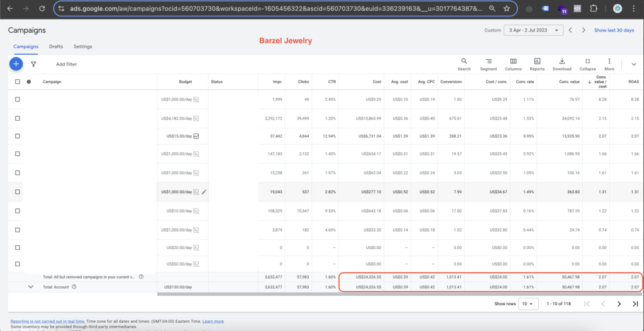This screenshot has width=644, height=331.
Task: Tick checkbox for US$643.18 cost row
Action: pos(17,211)
